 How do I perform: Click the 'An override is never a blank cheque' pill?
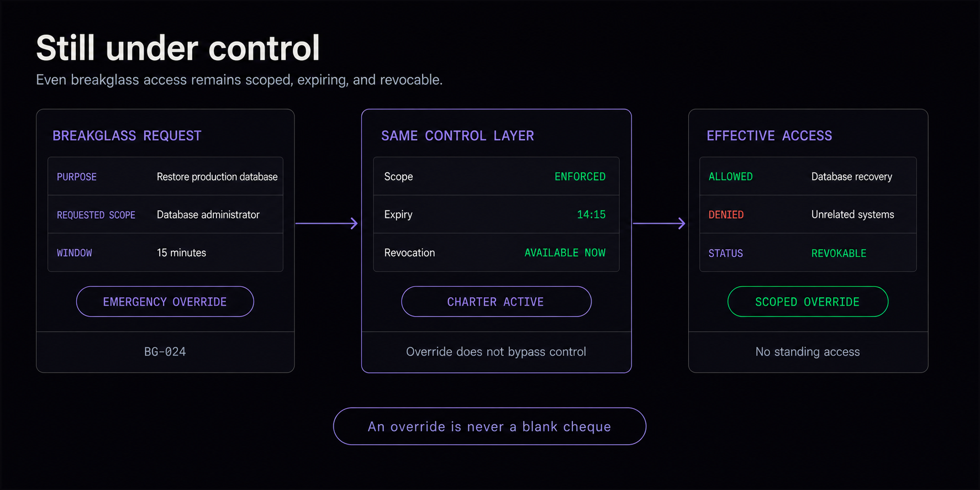(x=489, y=426)
